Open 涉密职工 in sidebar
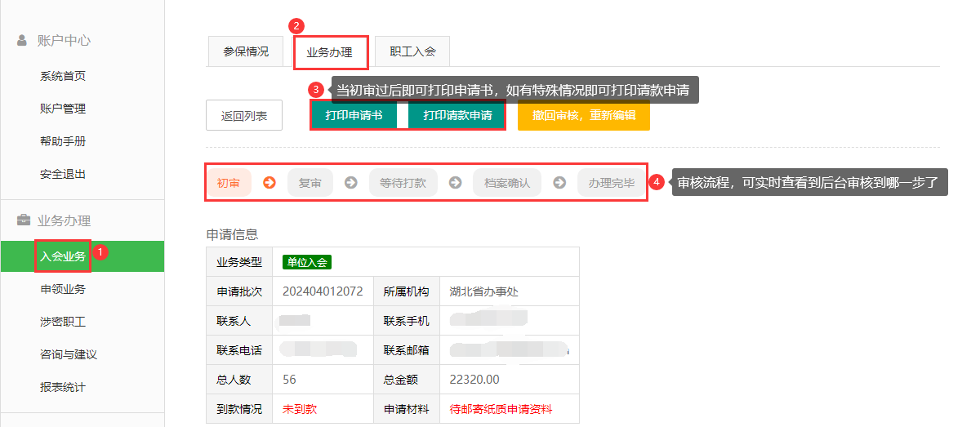This screenshot has width=980, height=427. 63,322
